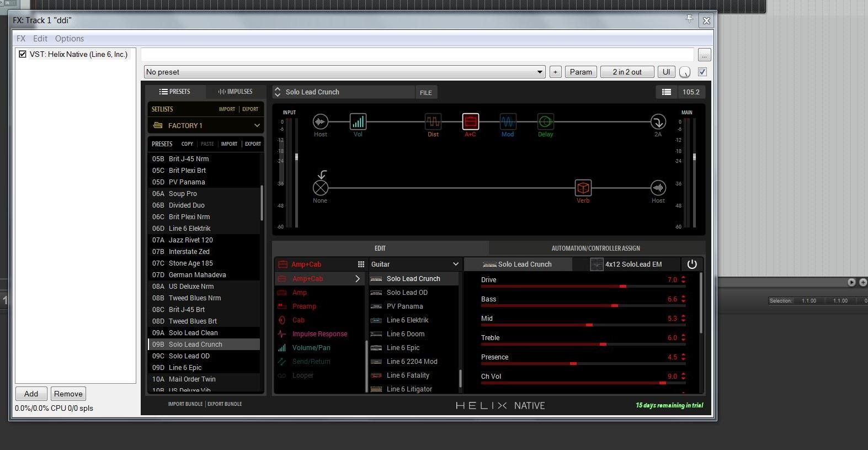Click the Ch Vol slider
This screenshot has height=450, width=868.
coord(583,383)
